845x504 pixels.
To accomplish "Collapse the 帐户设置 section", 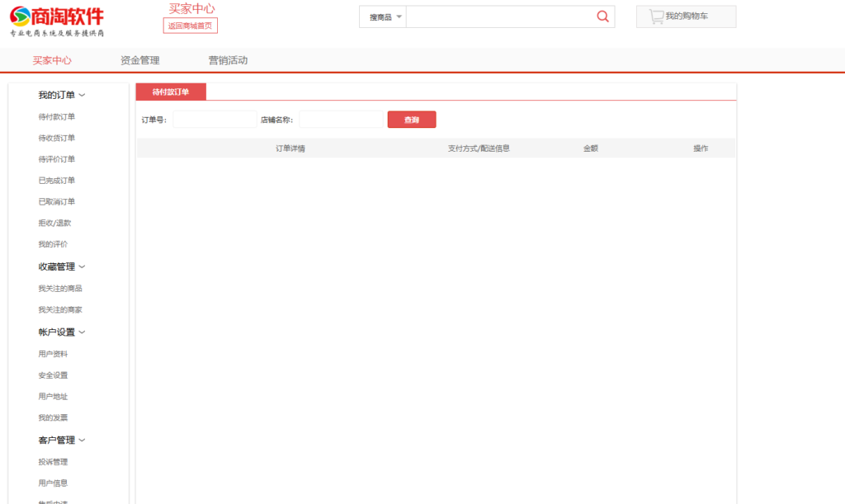I will (x=56, y=331).
